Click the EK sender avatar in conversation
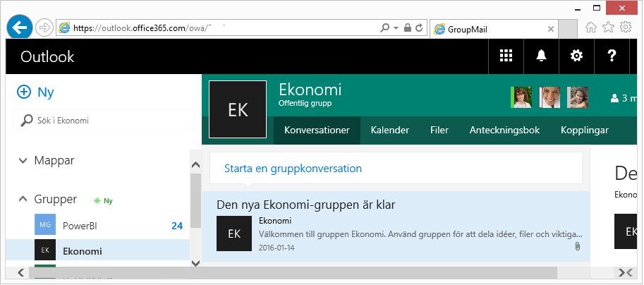This screenshot has width=644, height=285. point(234,234)
